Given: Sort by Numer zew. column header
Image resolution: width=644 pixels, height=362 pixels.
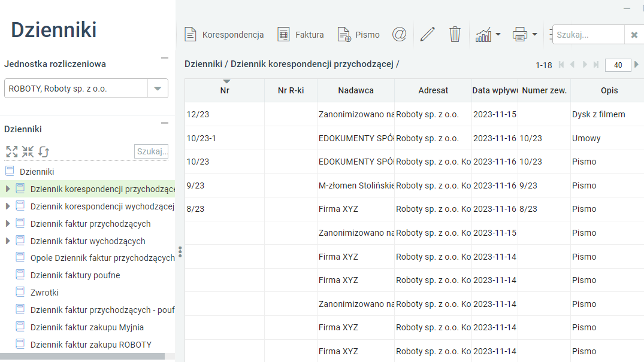Looking at the screenshot, I should click(x=544, y=90).
